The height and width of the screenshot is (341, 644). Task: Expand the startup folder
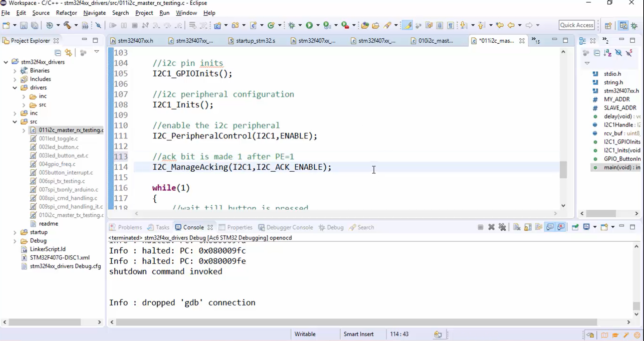click(x=15, y=232)
